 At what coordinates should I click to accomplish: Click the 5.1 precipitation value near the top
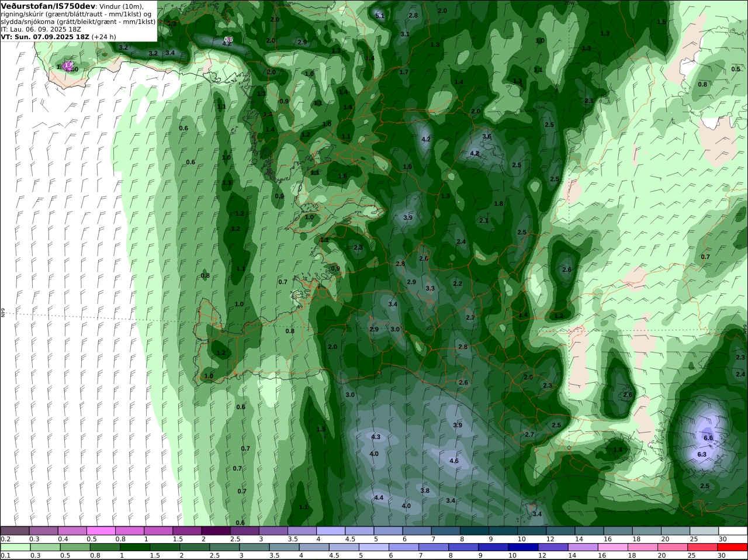380,16
